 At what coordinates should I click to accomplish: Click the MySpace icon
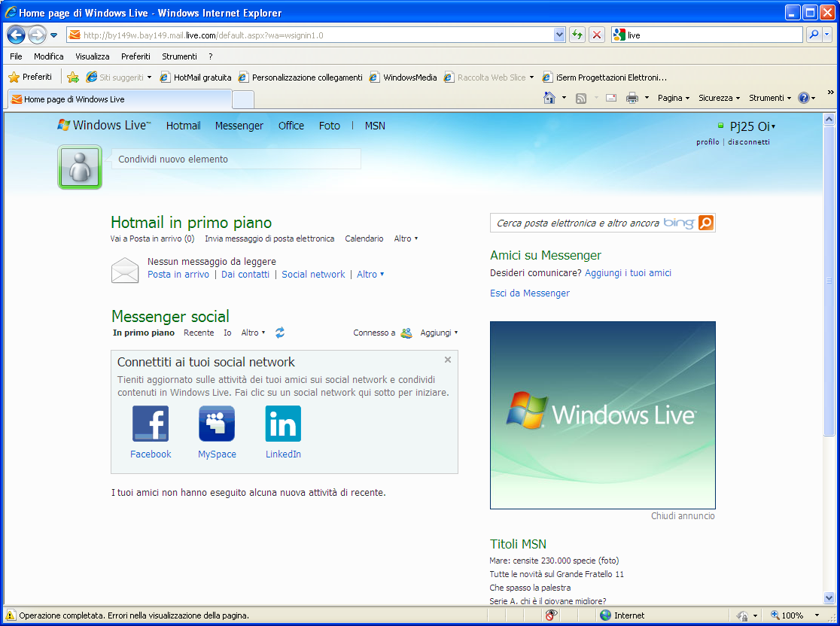(217, 424)
